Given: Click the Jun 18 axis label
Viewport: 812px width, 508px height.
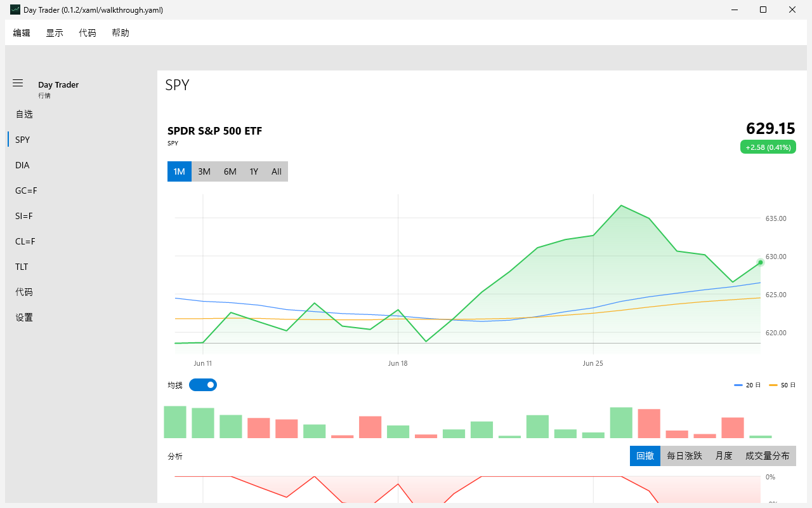Looking at the screenshot, I should [x=398, y=363].
